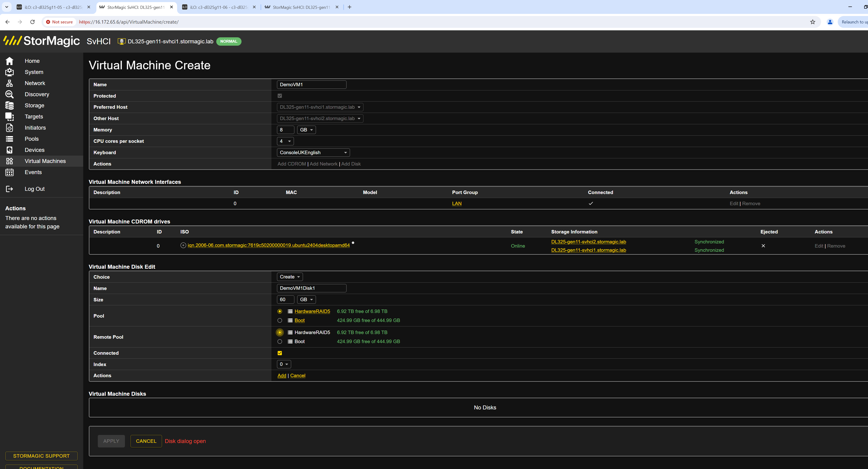This screenshot has width=868, height=469.
Task: Click Cancel link in Disk Edit actions
Action: (298, 376)
